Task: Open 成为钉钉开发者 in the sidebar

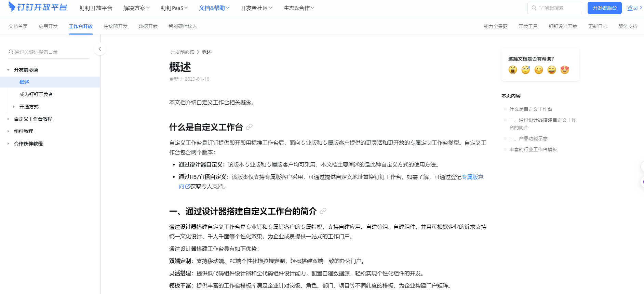Action: point(36,94)
